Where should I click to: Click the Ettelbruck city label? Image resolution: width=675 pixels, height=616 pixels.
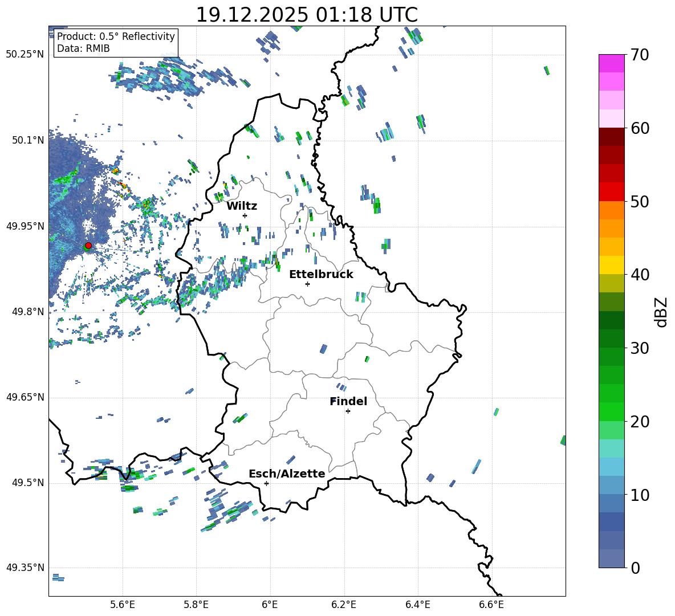click(320, 274)
